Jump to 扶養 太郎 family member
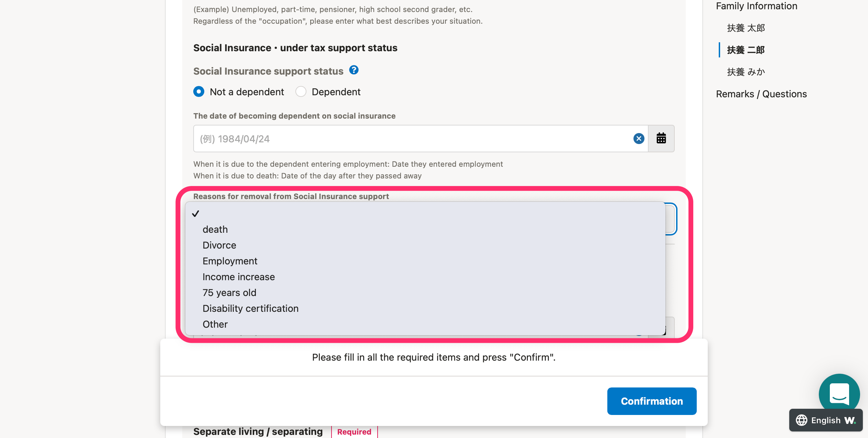868x438 pixels. pos(746,28)
